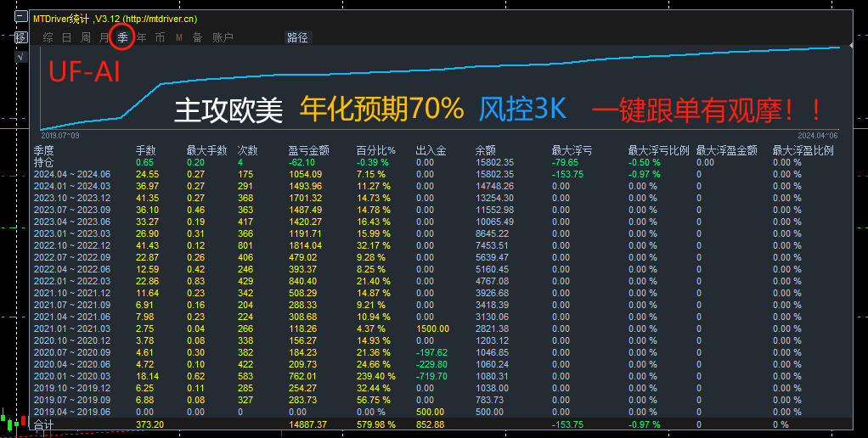Select the 2023.04 ~ 2023.06 quarter row

tap(441, 222)
